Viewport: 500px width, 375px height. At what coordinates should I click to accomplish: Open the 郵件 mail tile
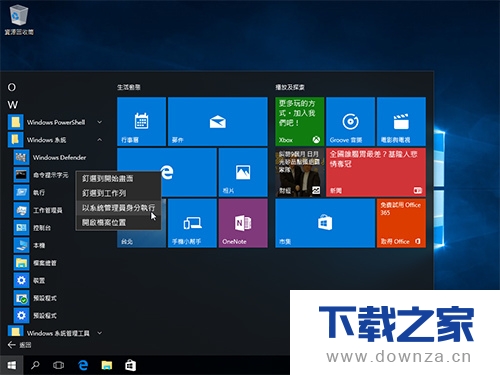(218, 122)
